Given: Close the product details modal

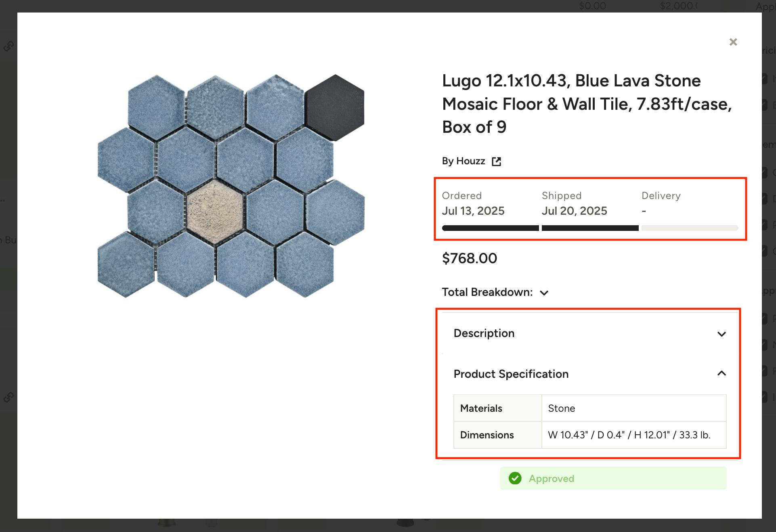Looking at the screenshot, I should click(x=733, y=42).
